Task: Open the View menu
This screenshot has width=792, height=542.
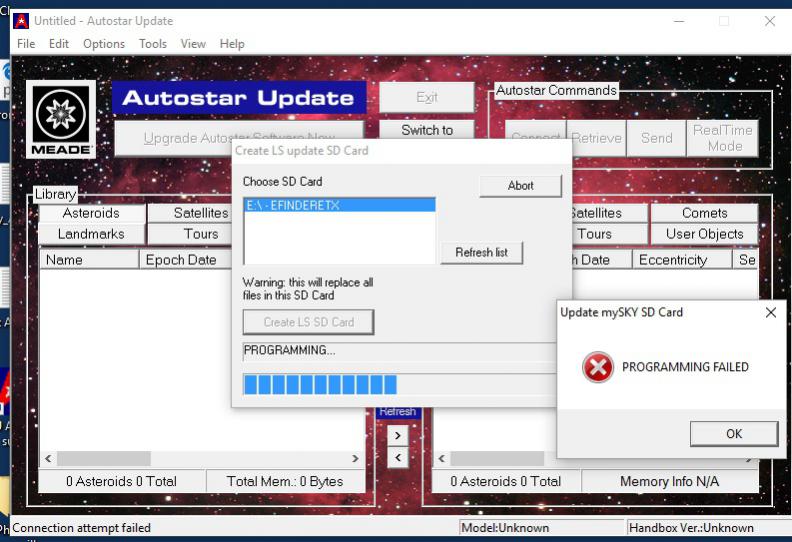Action: (x=193, y=44)
